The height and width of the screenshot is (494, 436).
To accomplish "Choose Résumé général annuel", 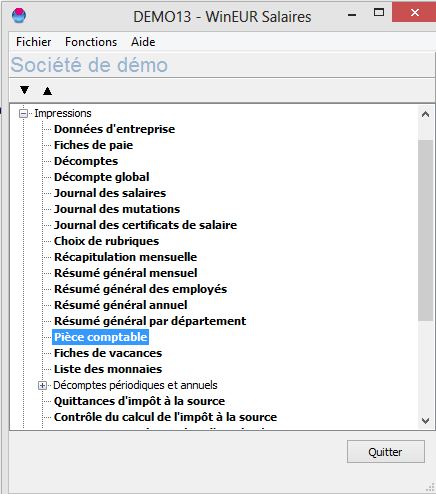I will point(121,305).
